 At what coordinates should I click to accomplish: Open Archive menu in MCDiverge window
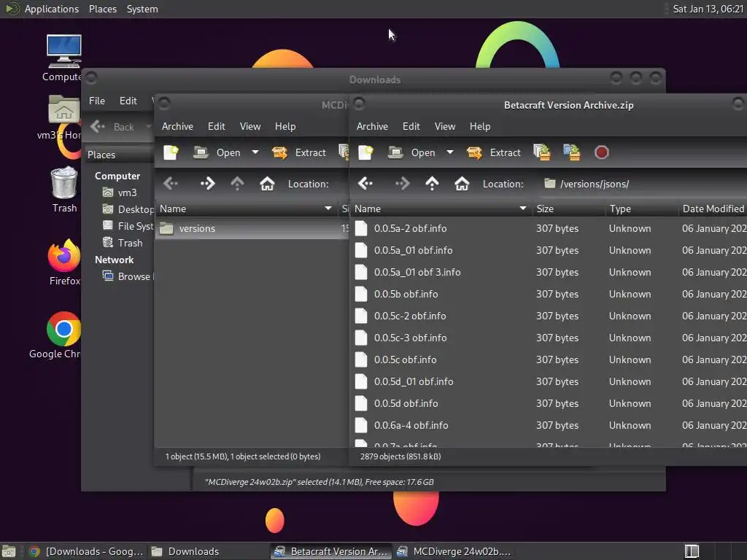177,127
